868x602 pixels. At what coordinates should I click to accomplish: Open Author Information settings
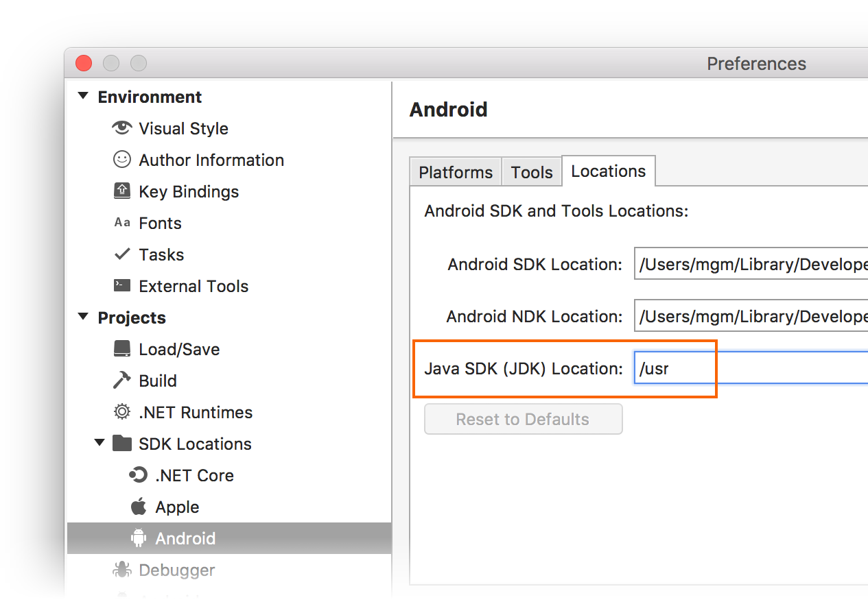(x=211, y=160)
